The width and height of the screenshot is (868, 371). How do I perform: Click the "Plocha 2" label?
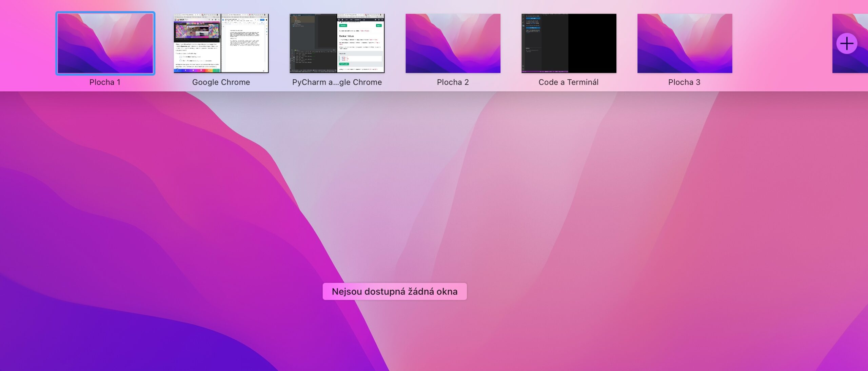click(x=453, y=82)
